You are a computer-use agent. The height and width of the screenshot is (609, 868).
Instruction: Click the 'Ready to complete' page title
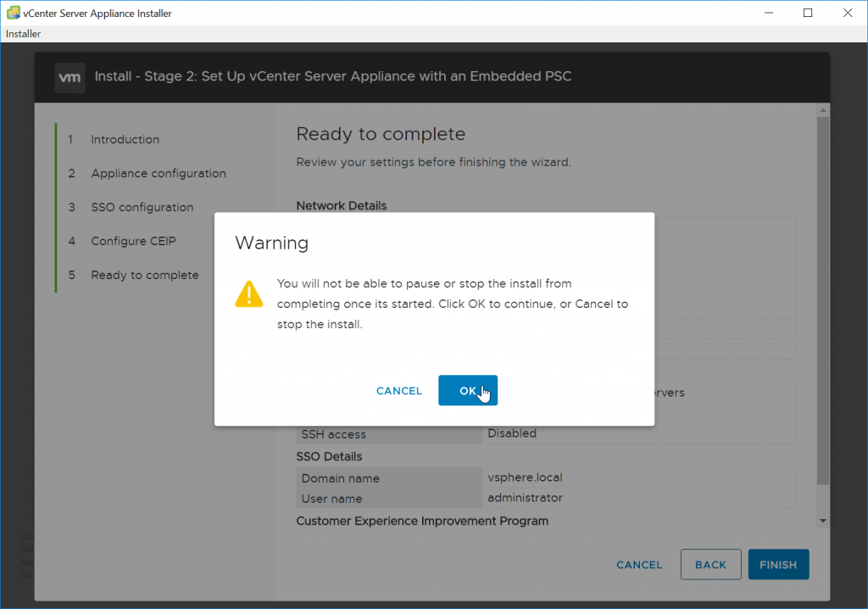click(x=381, y=134)
